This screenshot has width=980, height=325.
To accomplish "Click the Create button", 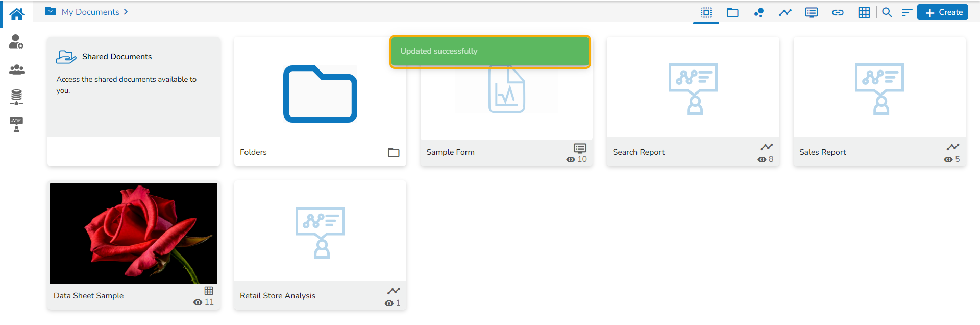I will (943, 12).
